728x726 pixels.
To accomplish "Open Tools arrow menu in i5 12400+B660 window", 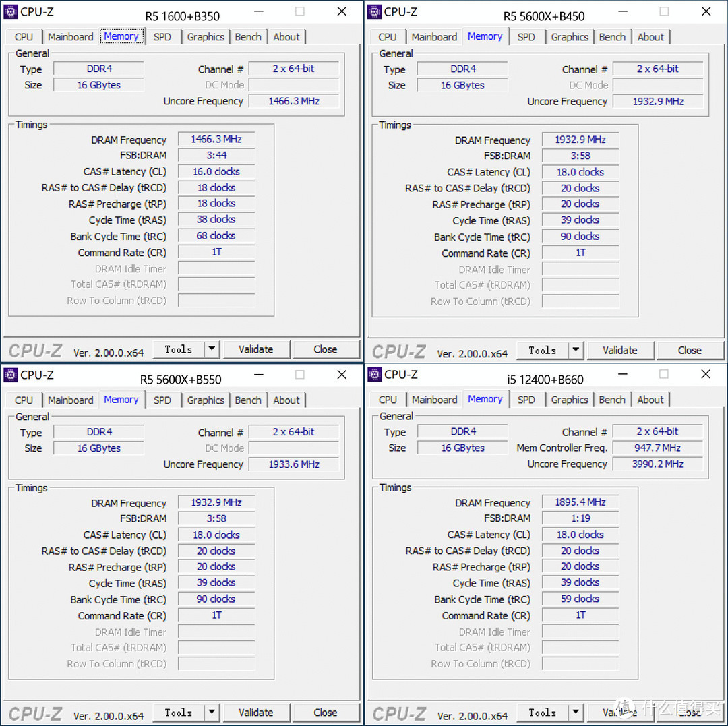I will [x=576, y=713].
